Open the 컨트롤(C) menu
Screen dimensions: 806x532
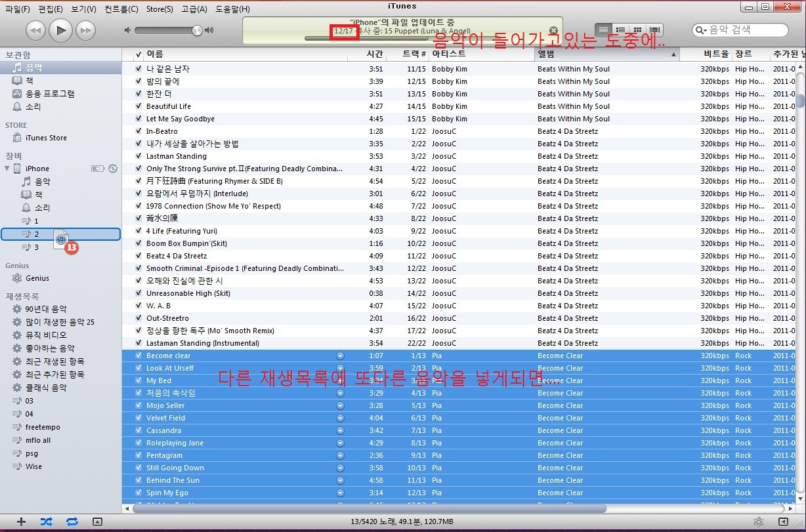click(x=121, y=9)
